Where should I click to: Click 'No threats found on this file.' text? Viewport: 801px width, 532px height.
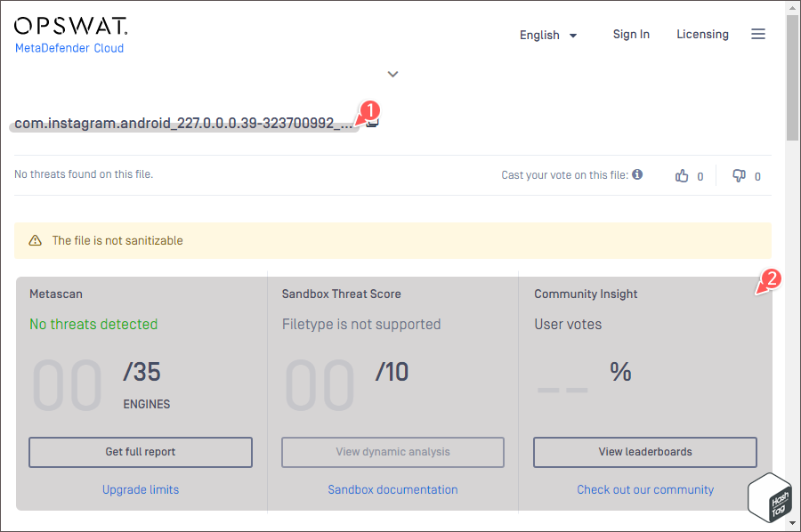point(84,174)
